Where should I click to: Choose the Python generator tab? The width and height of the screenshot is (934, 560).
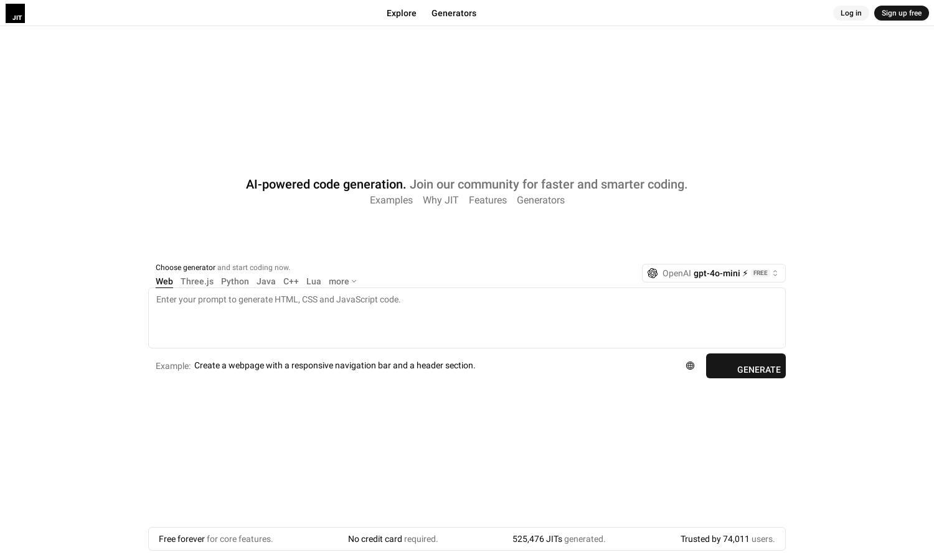235,282
